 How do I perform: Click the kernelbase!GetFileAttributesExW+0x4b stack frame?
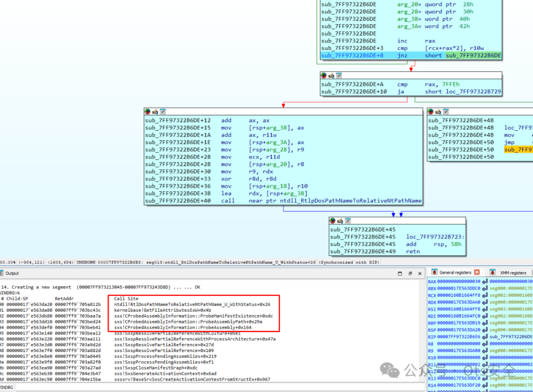point(162,310)
